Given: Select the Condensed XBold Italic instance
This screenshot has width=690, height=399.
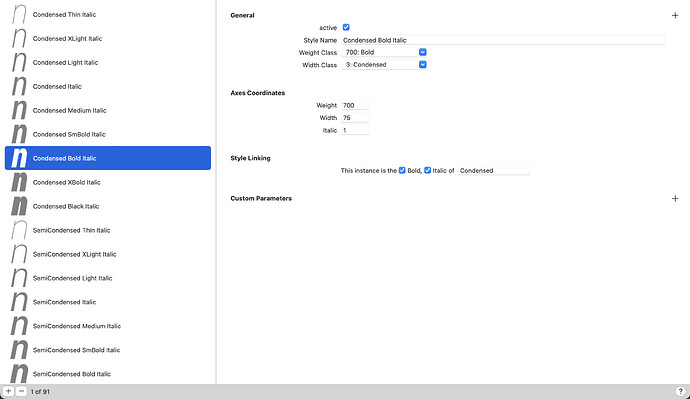Looking at the screenshot, I should point(108,182).
